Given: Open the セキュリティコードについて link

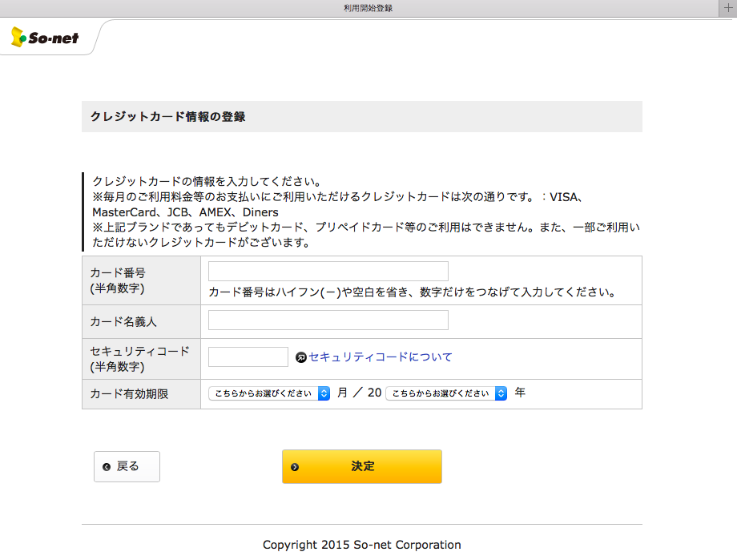Looking at the screenshot, I should tap(381, 357).
